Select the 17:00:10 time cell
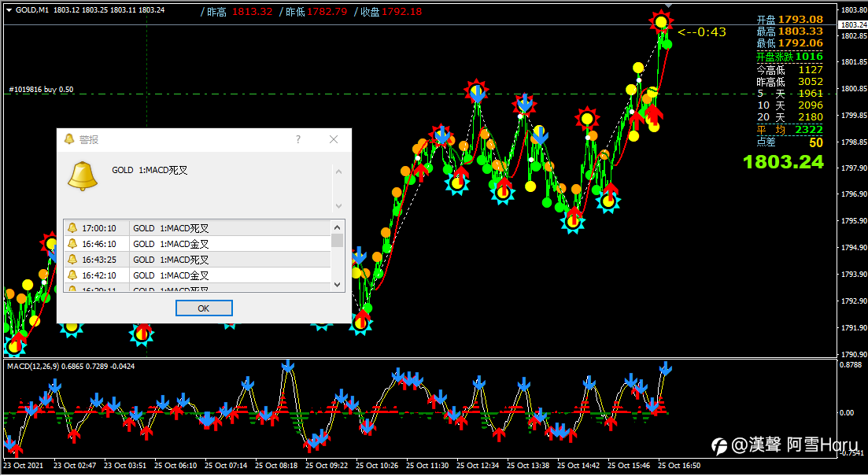 [x=99, y=228]
